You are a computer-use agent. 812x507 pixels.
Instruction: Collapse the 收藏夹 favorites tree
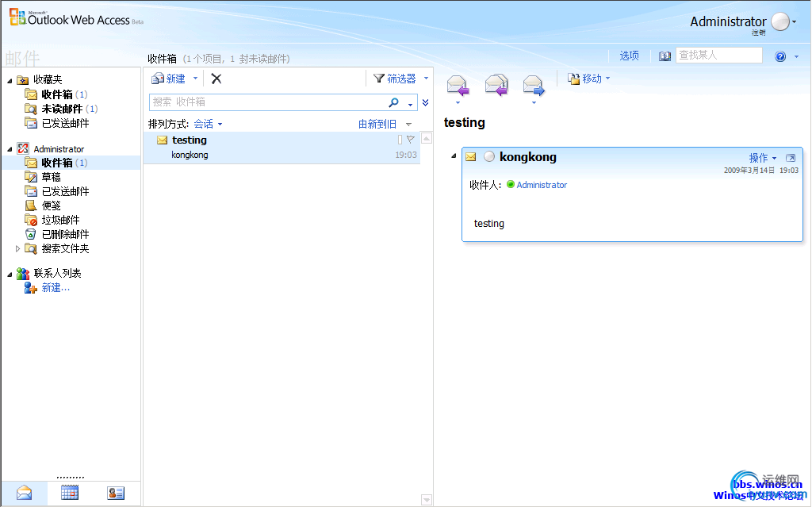click(10, 81)
